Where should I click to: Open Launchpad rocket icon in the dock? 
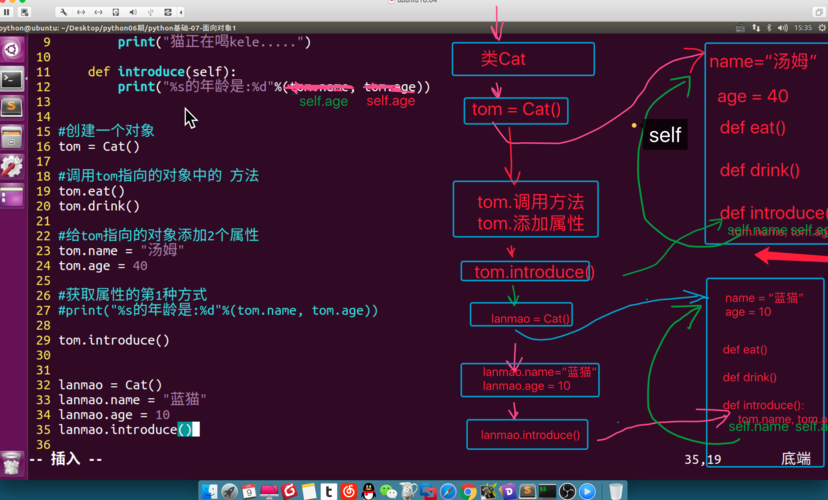230,492
